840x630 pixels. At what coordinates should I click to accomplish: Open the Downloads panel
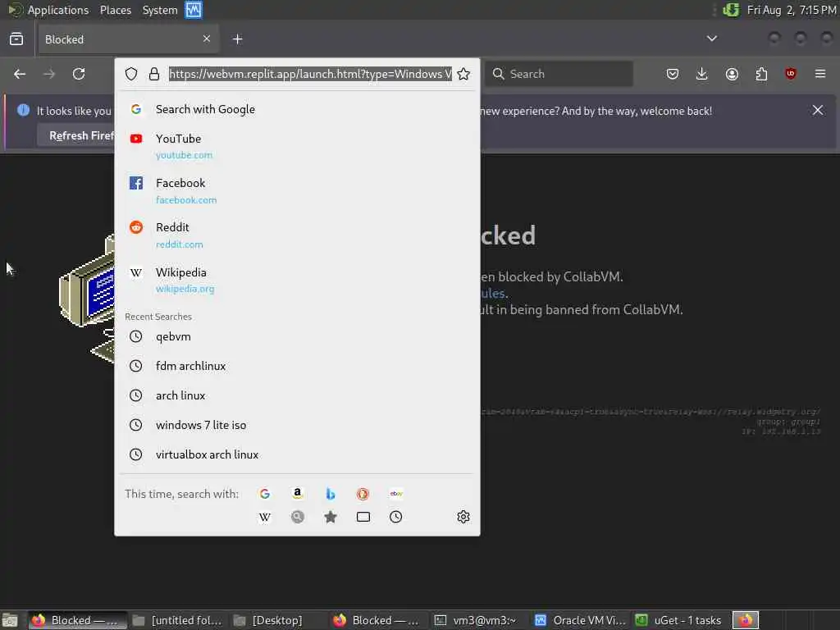(x=702, y=74)
